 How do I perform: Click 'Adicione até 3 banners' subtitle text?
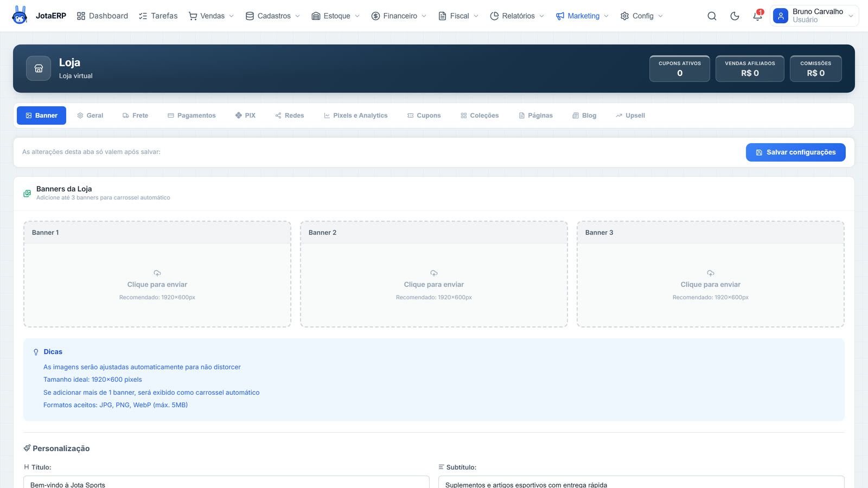pyautogui.click(x=103, y=198)
